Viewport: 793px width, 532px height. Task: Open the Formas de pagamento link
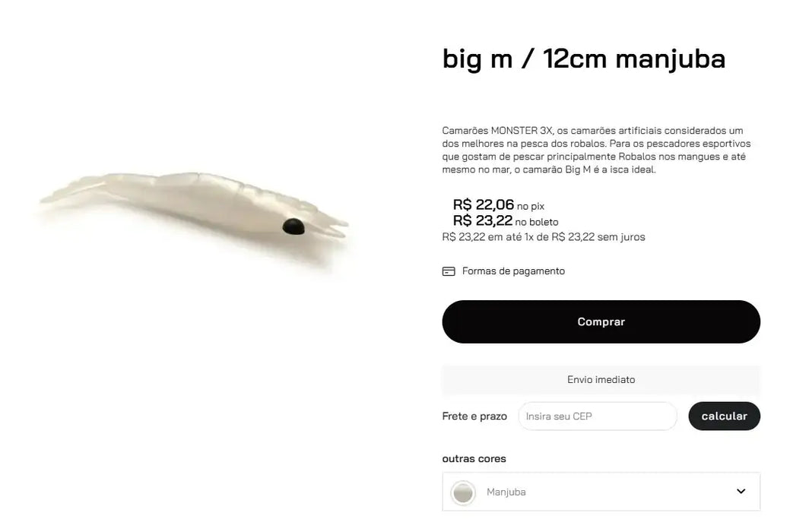click(512, 271)
